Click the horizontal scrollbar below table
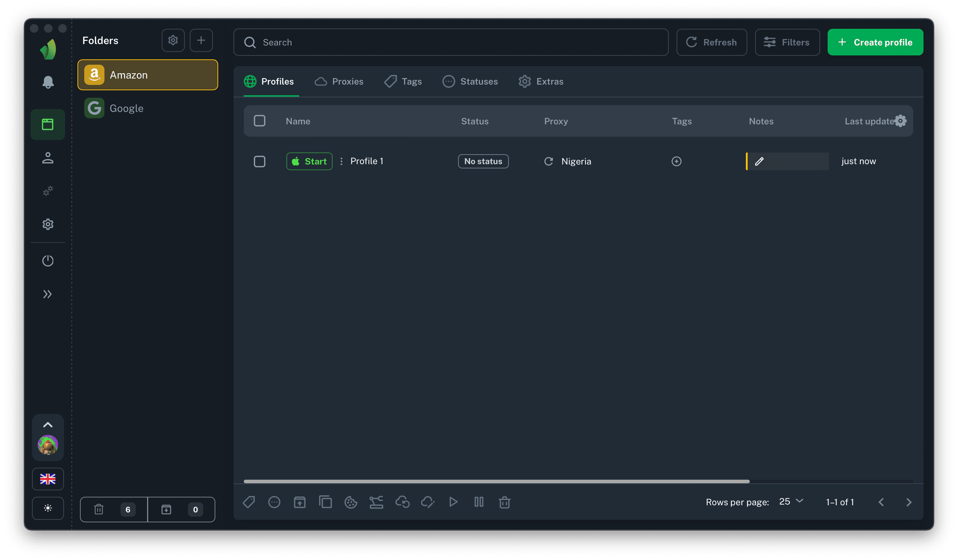Viewport: 958px width, 560px height. [496, 481]
